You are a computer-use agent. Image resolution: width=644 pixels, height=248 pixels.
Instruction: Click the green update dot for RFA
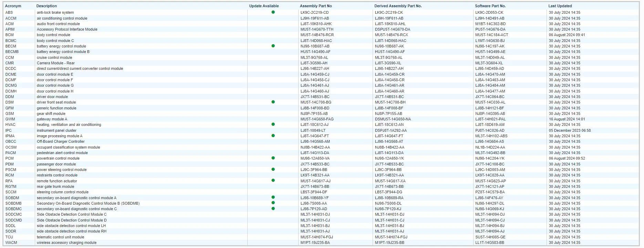[273, 180]
